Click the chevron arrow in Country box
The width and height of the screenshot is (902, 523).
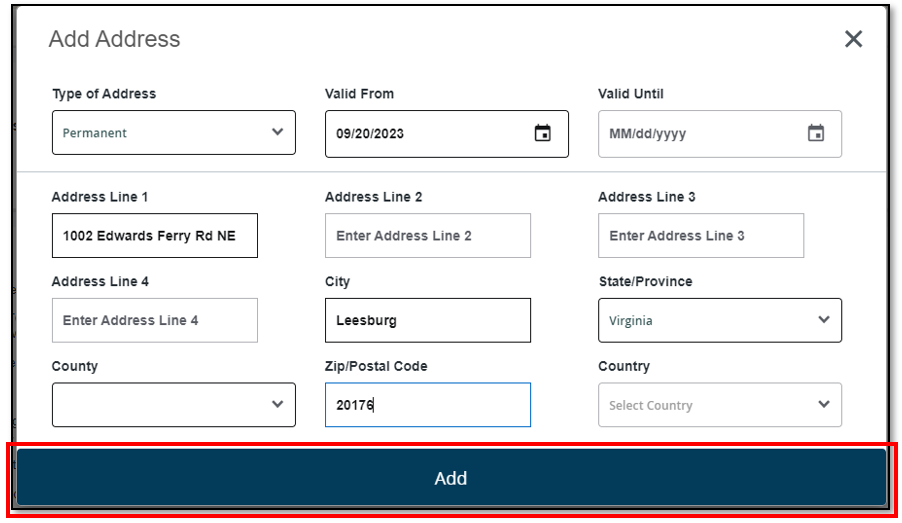coord(823,404)
